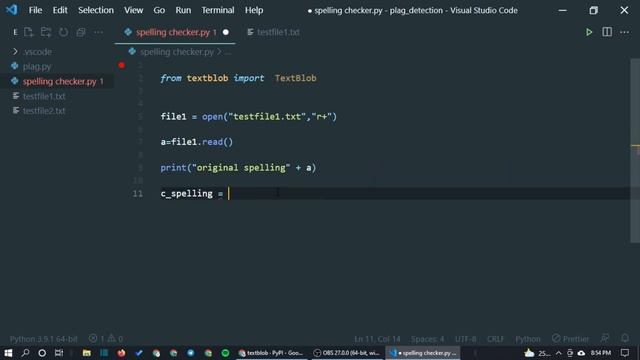Open feedback icon in status bar

pyautogui.click(x=605, y=338)
